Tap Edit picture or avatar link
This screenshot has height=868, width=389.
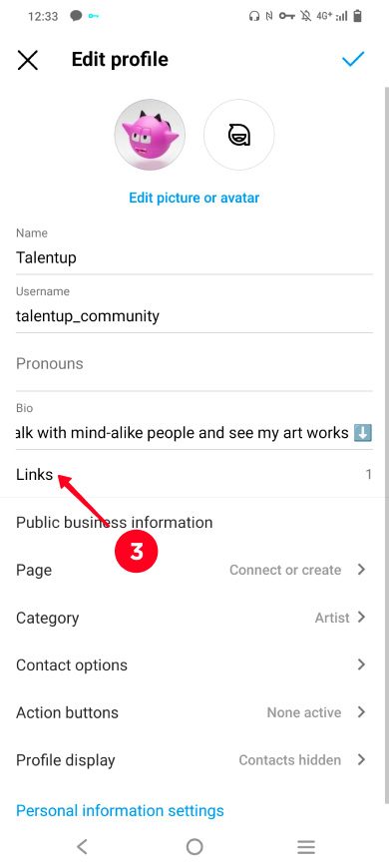194,198
